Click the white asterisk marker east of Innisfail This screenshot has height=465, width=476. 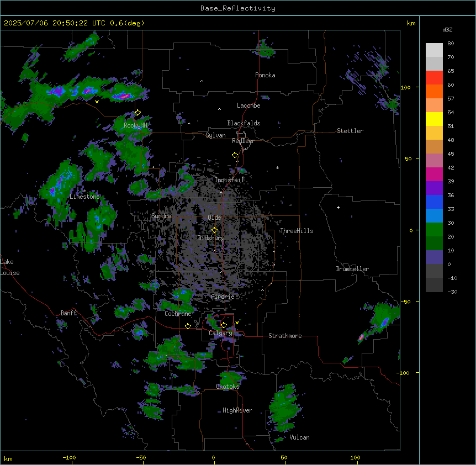277,167
